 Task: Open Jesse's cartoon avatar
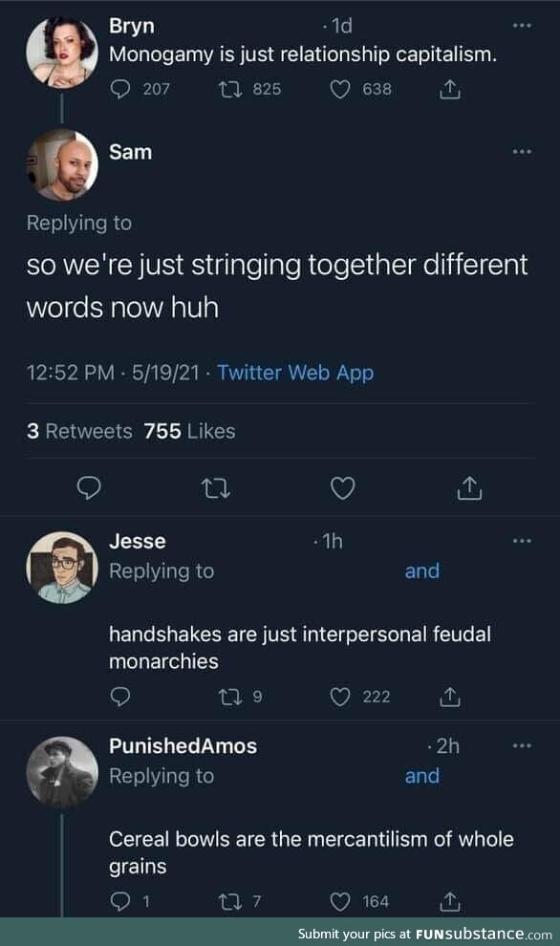tap(62, 568)
